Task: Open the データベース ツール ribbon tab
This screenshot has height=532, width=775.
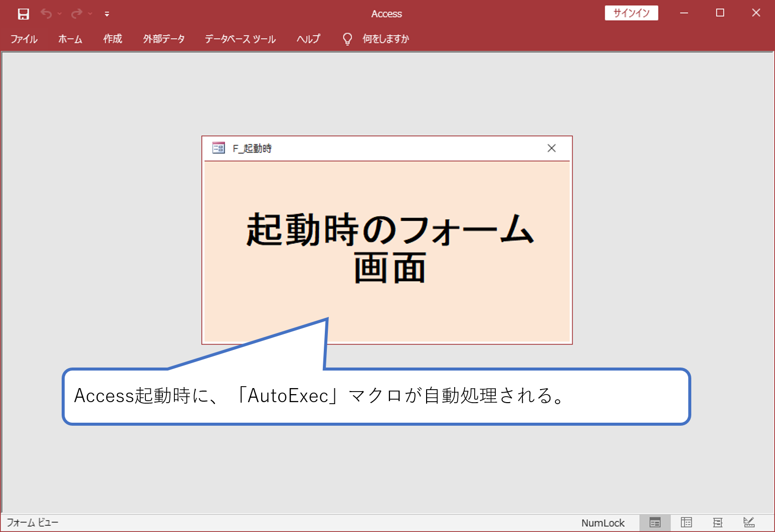Action: click(240, 39)
